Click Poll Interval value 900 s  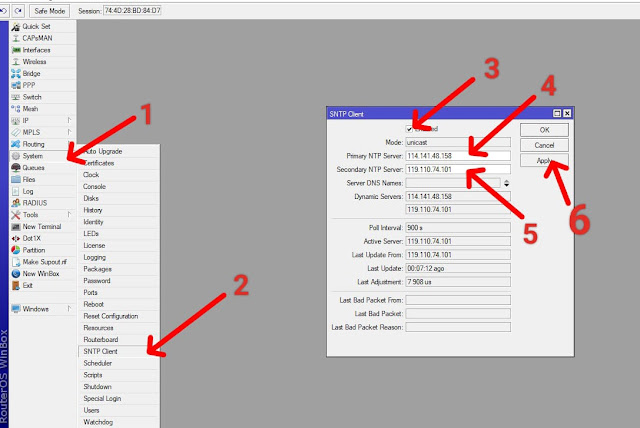(458, 228)
